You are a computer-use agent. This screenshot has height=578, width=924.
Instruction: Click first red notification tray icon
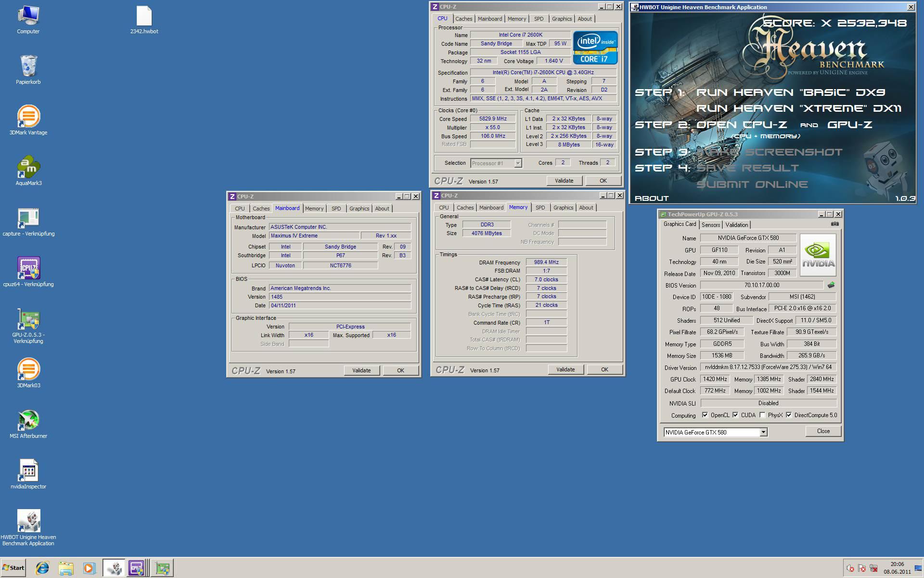coord(850,568)
